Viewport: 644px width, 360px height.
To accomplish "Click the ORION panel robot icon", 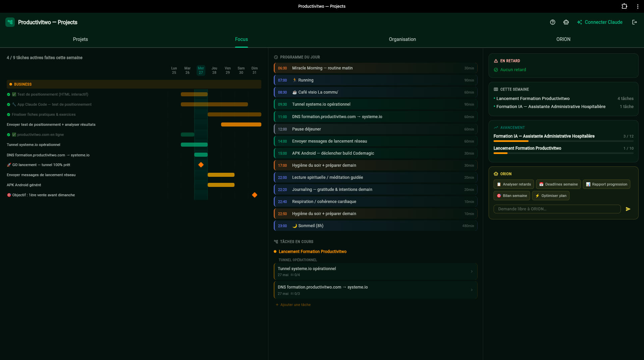I will (496, 174).
